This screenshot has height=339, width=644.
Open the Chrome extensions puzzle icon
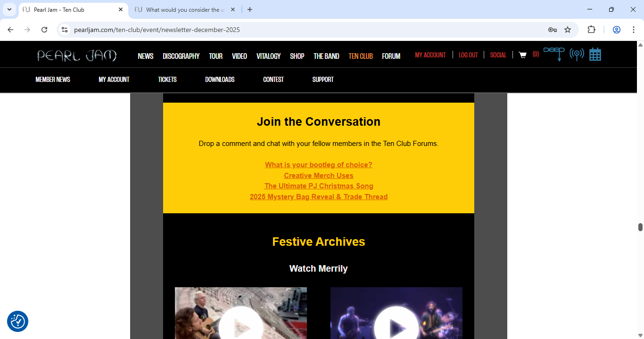(591, 30)
